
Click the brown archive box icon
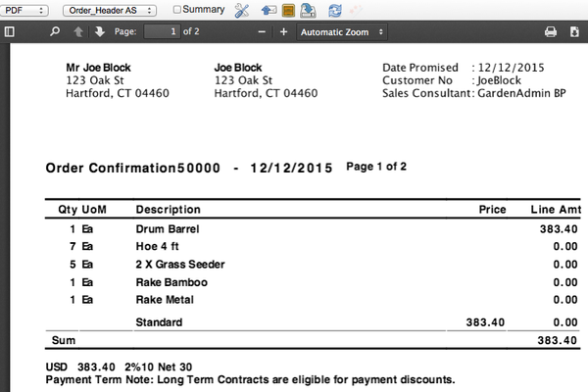(x=288, y=10)
